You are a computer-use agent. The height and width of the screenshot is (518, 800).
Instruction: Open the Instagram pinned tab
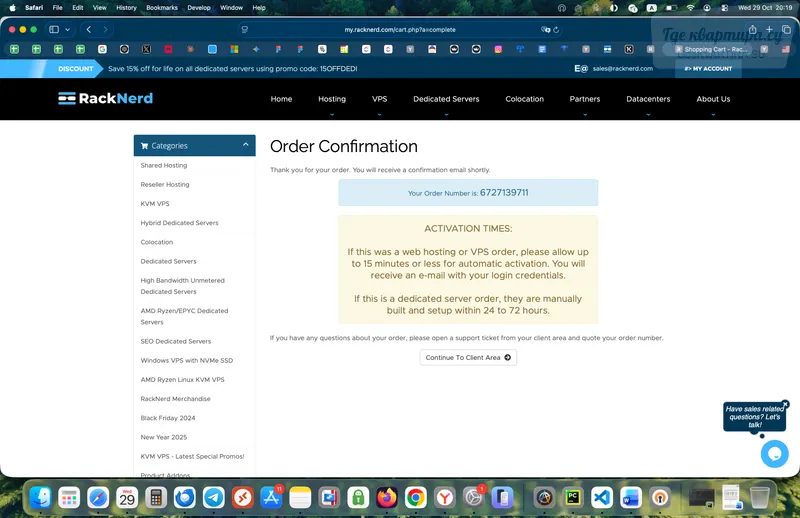[x=498, y=49]
